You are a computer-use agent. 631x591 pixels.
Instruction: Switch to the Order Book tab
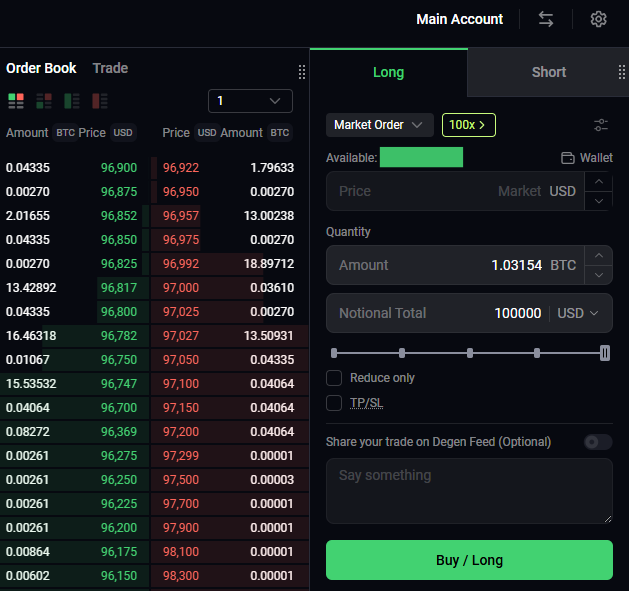click(x=41, y=68)
